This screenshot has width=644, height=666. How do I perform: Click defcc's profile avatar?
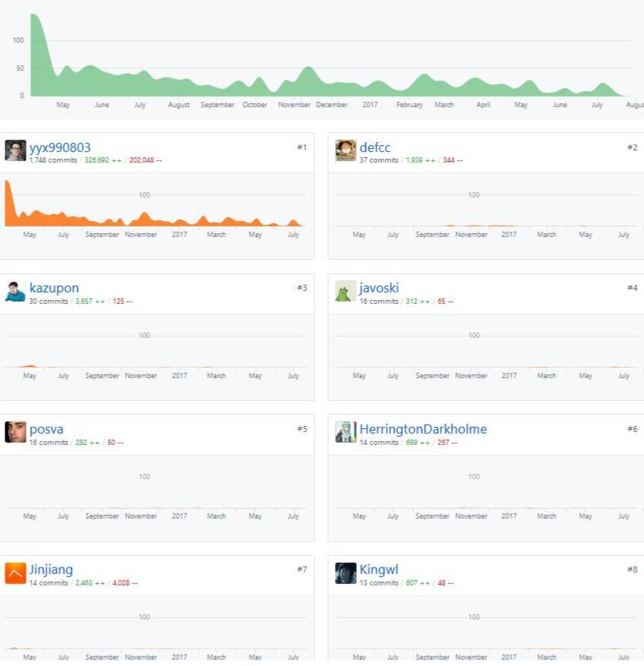[x=346, y=150]
